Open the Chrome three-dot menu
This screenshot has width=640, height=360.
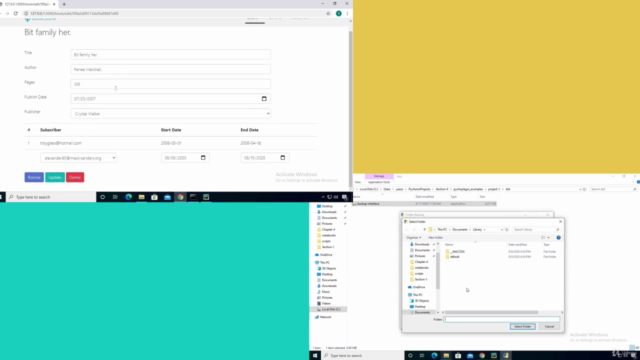pyautogui.click(x=347, y=13)
